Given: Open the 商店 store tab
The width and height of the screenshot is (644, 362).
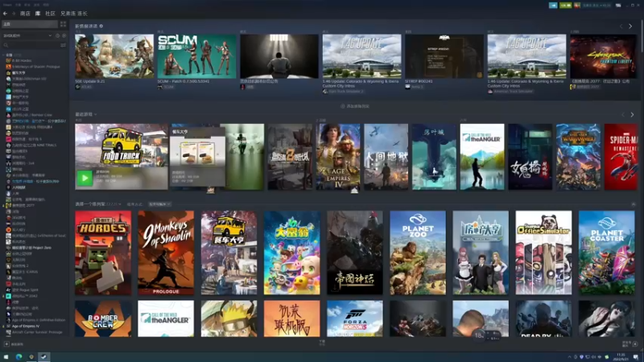Looking at the screenshot, I should click(x=25, y=14).
